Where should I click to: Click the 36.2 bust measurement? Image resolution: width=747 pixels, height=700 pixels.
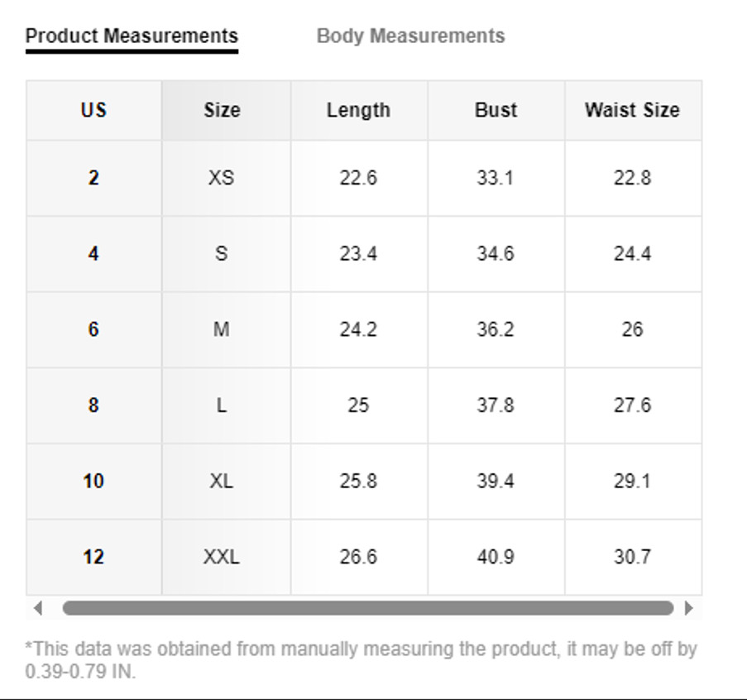click(x=496, y=329)
